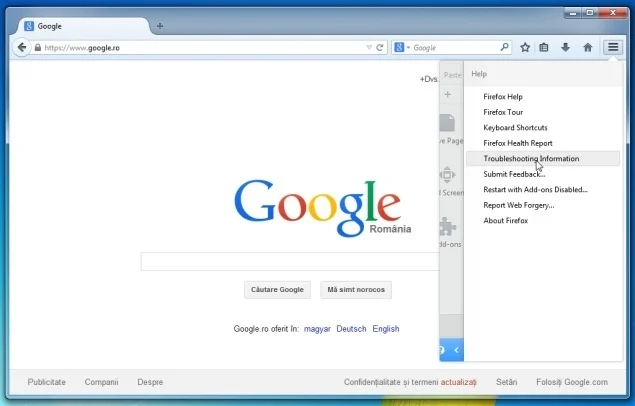Go to the Home page icon
Viewport: 635px width, 406px height.
pos(588,47)
